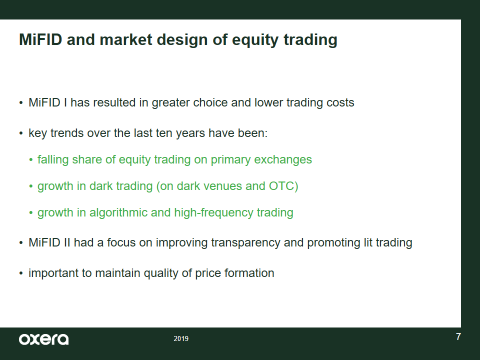Click the 2019 footer date text
480x360 pixels.
(x=181, y=339)
